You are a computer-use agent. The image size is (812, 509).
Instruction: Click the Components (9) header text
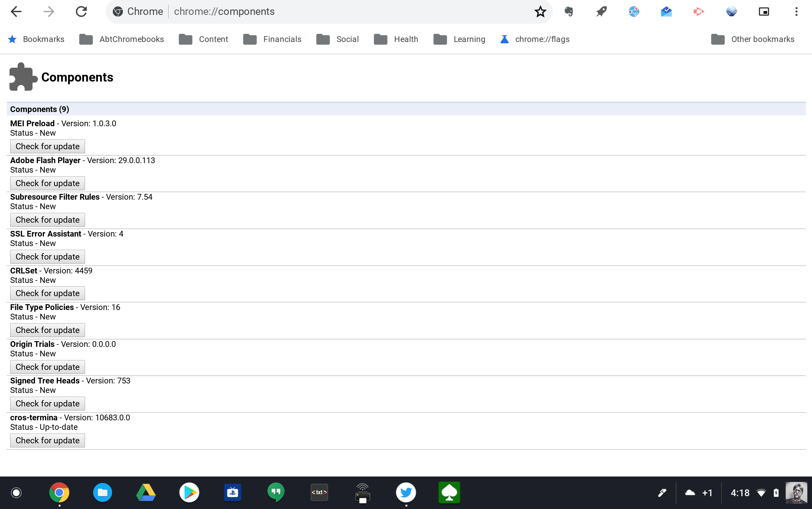click(x=40, y=109)
